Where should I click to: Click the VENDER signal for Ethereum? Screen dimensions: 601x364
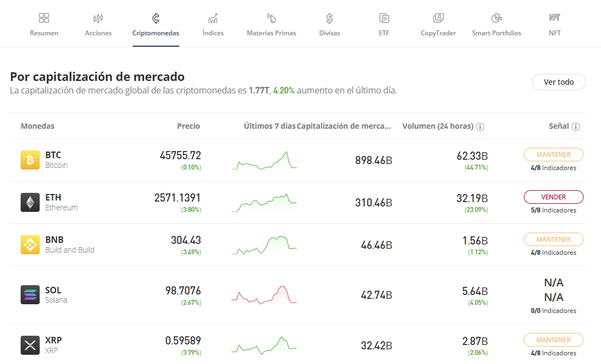point(553,197)
